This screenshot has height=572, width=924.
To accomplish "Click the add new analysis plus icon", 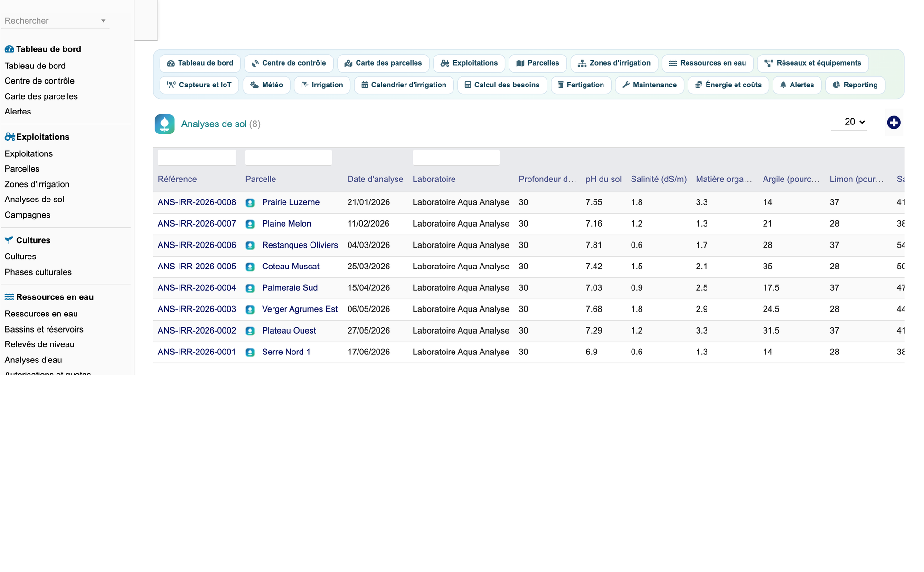I will pyautogui.click(x=894, y=123).
